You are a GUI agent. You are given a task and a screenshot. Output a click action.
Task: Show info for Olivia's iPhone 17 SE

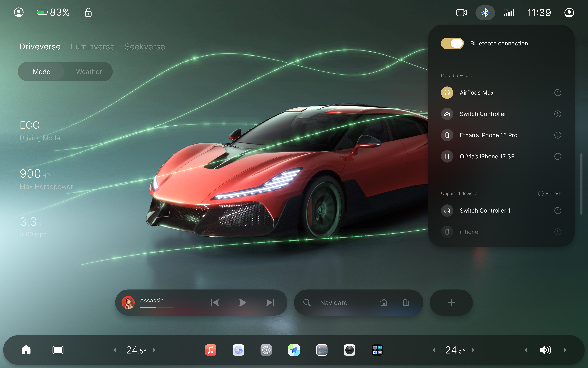click(558, 157)
